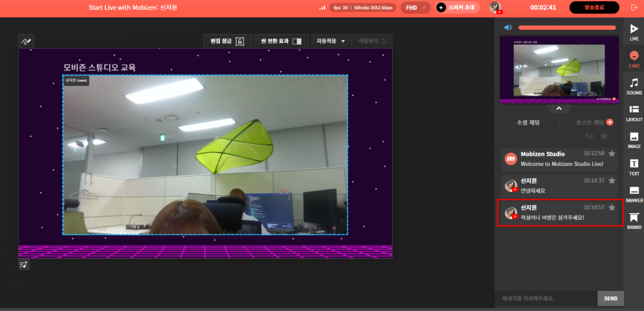Click the 욕설이나 비방은 삼가주세요! message
Viewport: 644px width, 311px height.
point(552,217)
